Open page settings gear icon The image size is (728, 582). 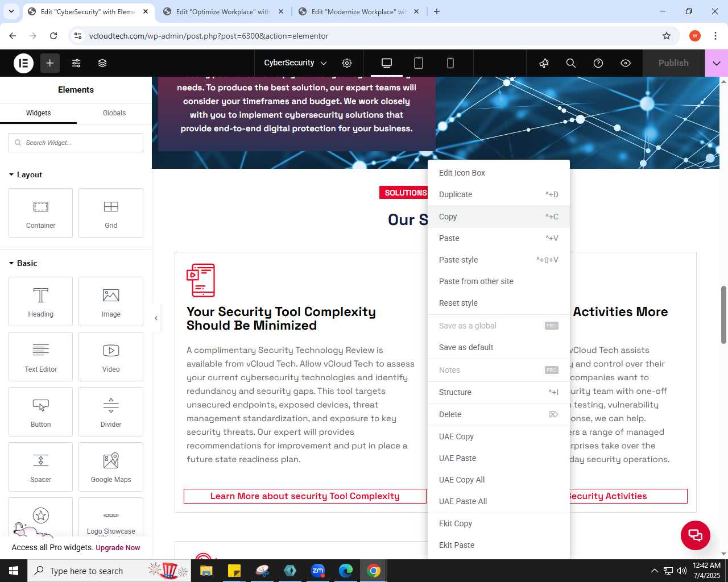(x=347, y=63)
